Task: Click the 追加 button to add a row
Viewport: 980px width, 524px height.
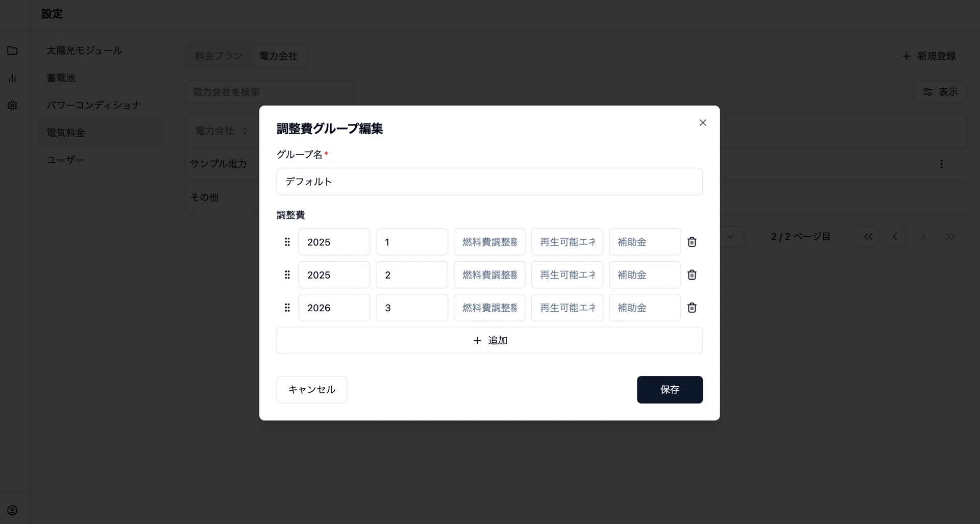Action: point(489,340)
